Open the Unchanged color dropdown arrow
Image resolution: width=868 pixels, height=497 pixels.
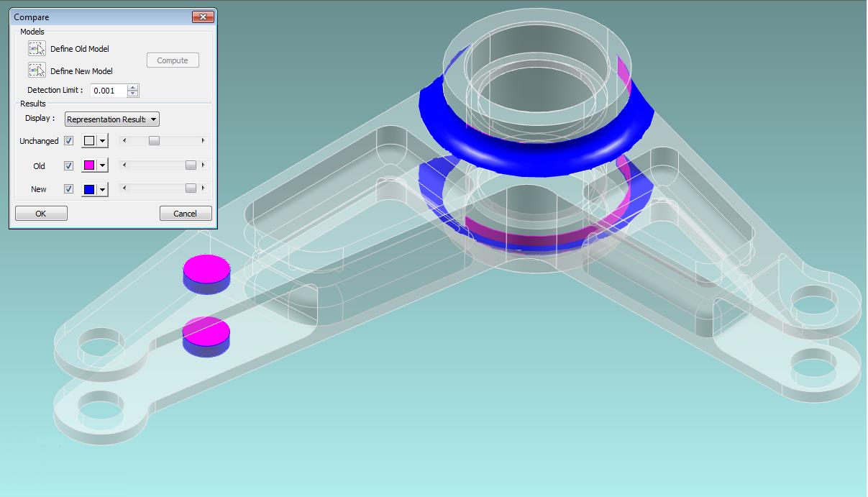[x=102, y=141]
